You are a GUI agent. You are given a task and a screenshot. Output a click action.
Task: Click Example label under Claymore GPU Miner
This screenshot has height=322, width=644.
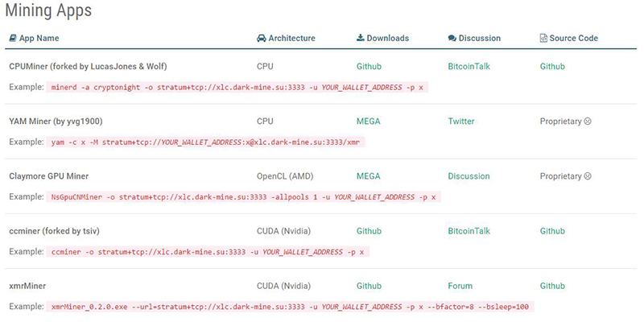[x=27, y=196]
